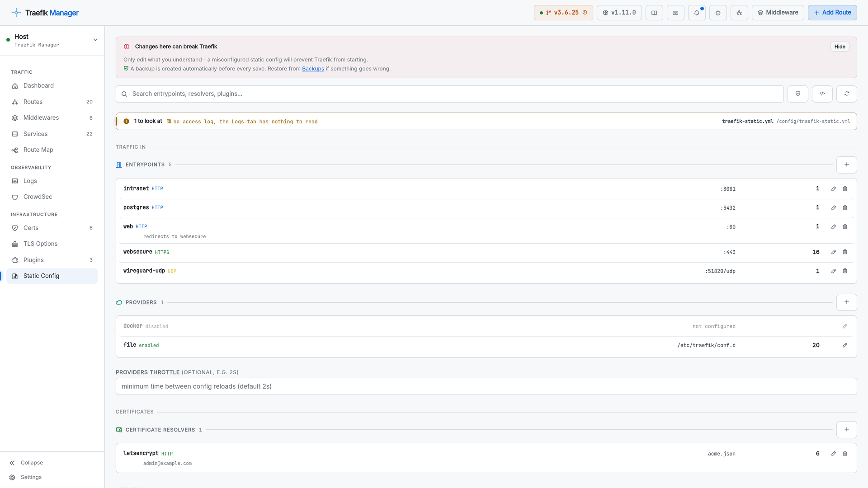
Task: Open Logs in the sidebar
Action: (x=52, y=181)
